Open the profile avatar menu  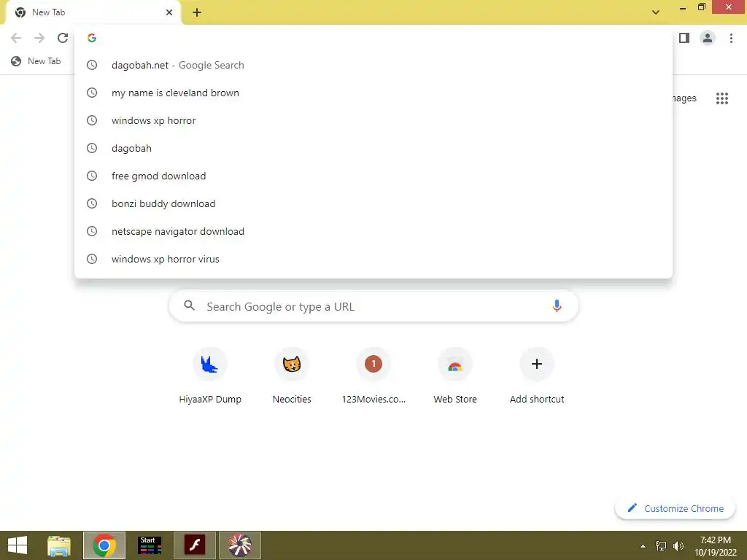[x=708, y=38]
